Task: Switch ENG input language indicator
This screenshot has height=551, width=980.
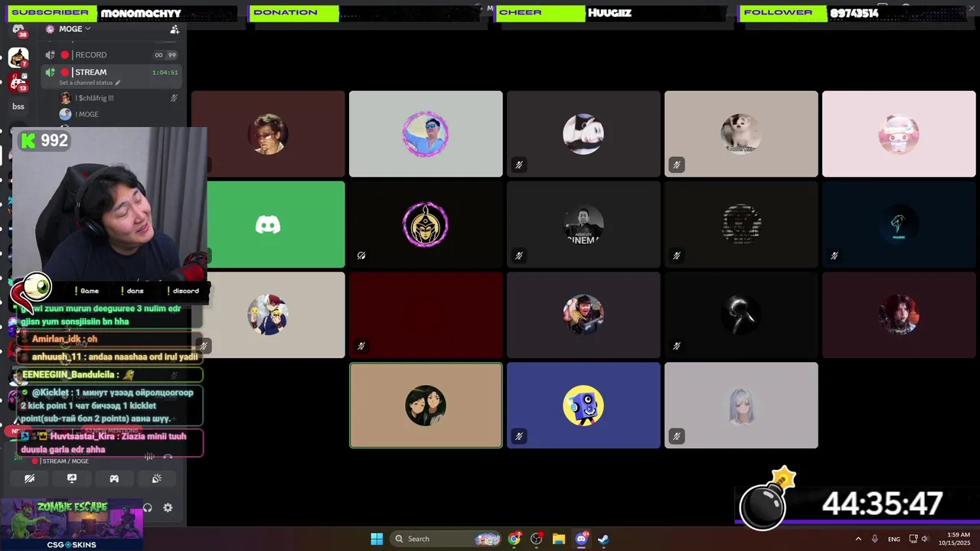Action: [x=894, y=539]
